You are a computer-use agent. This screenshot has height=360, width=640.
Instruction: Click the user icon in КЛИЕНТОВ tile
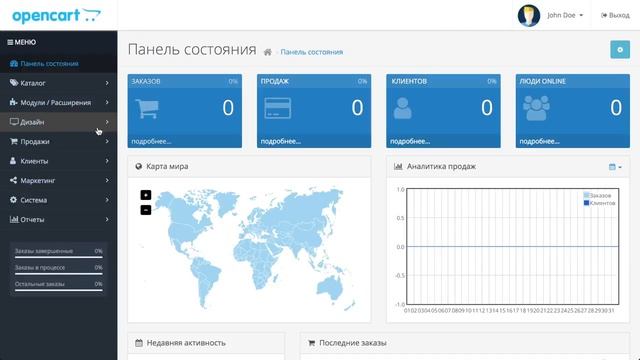pyautogui.click(x=402, y=108)
